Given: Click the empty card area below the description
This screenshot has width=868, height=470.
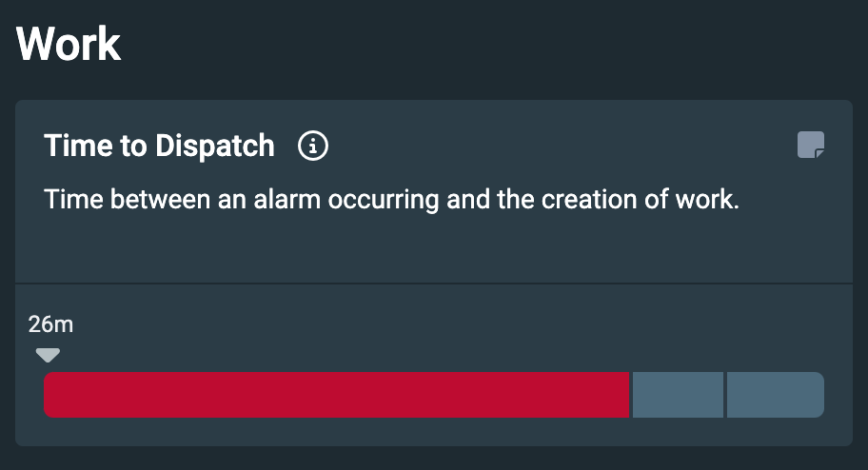Looking at the screenshot, I should click(434, 245).
